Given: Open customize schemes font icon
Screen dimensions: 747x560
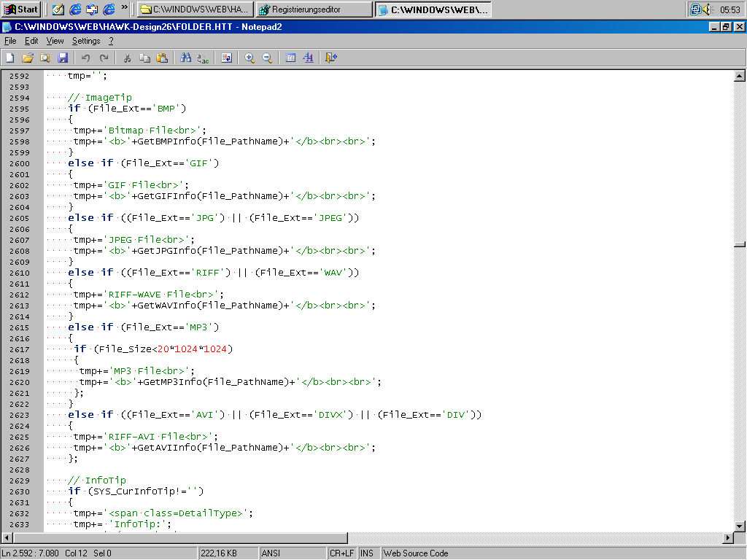Looking at the screenshot, I should [x=308, y=58].
